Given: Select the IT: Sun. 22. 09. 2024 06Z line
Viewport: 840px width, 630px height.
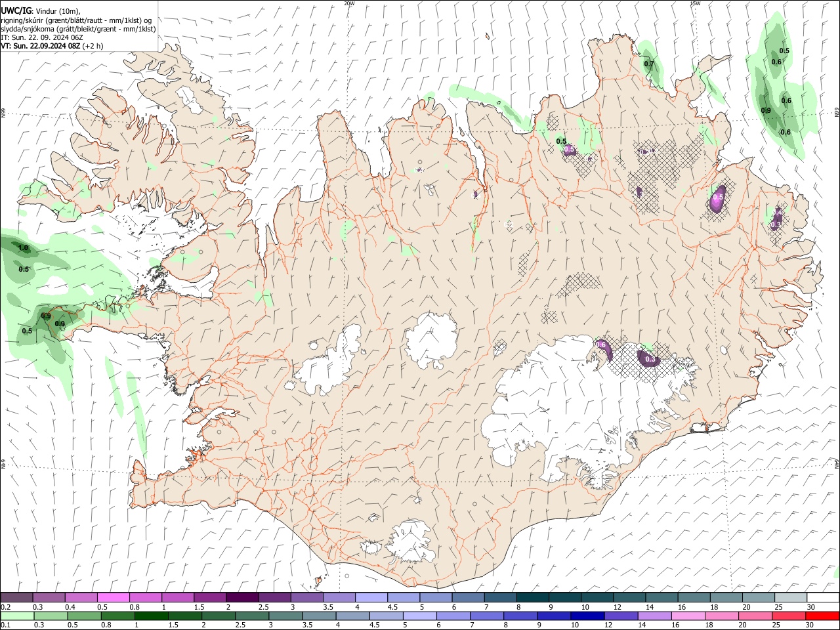Looking at the screenshot, I should [42, 37].
